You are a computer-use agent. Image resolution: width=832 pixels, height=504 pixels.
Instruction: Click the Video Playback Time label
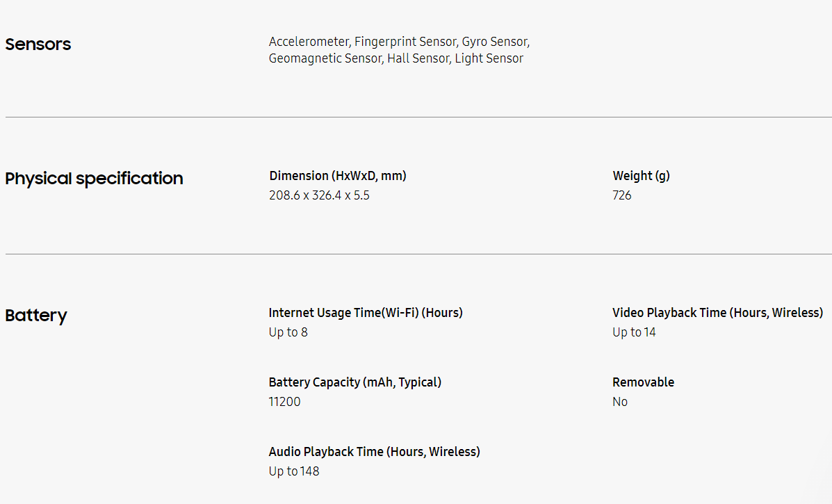point(717,313)
